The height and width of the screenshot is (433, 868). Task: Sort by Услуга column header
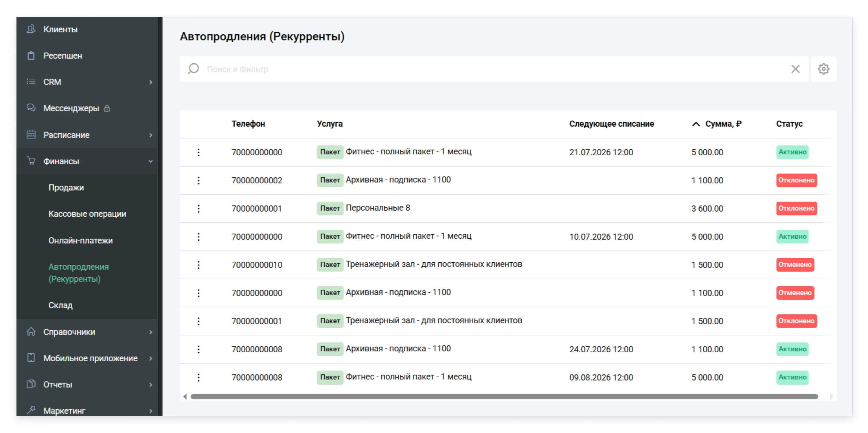point(330,124)
